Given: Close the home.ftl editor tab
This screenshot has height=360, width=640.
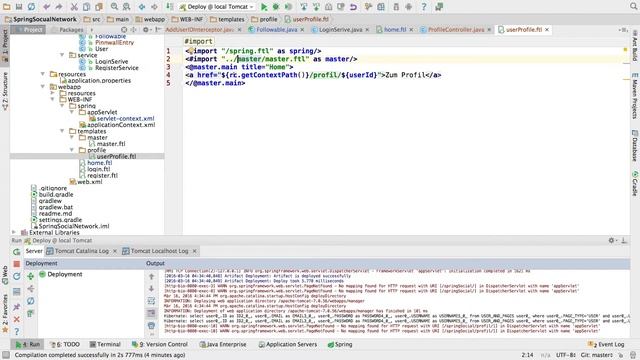Looking at the screenshot, I should (x=411, y=29).
